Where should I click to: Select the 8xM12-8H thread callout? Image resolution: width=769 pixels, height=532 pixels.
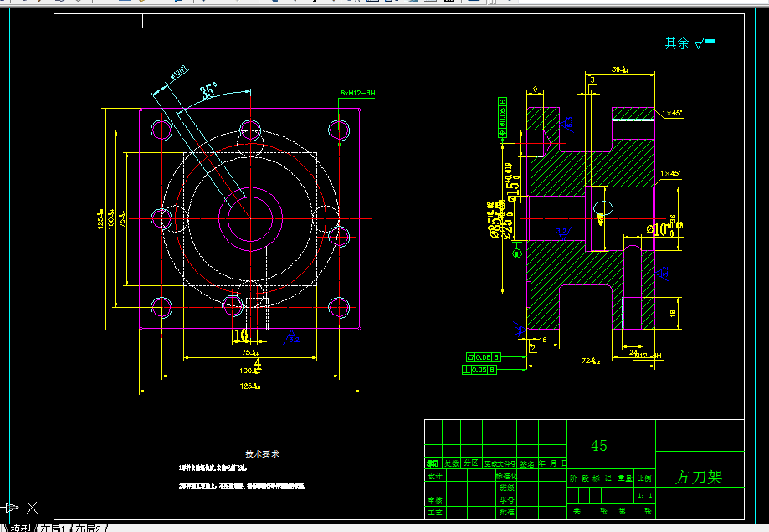(357, 93)
